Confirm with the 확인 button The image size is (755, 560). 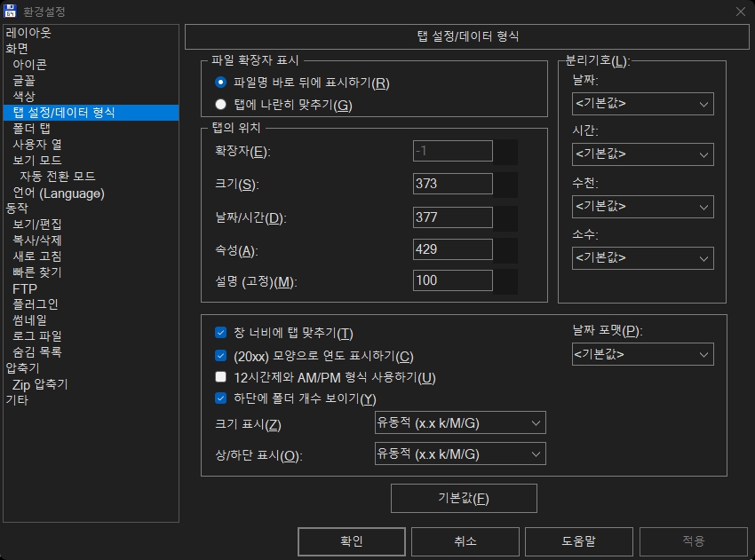tap(352, 541)
